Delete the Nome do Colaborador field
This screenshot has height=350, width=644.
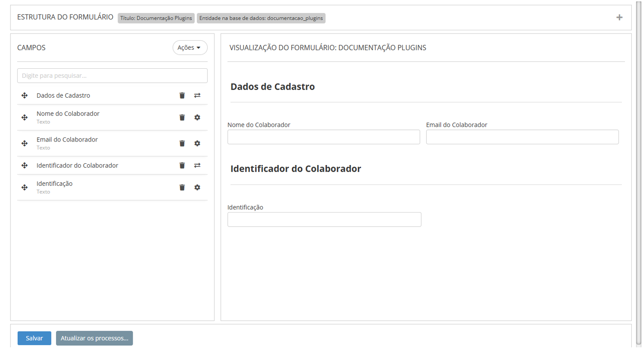coord(182,118)
